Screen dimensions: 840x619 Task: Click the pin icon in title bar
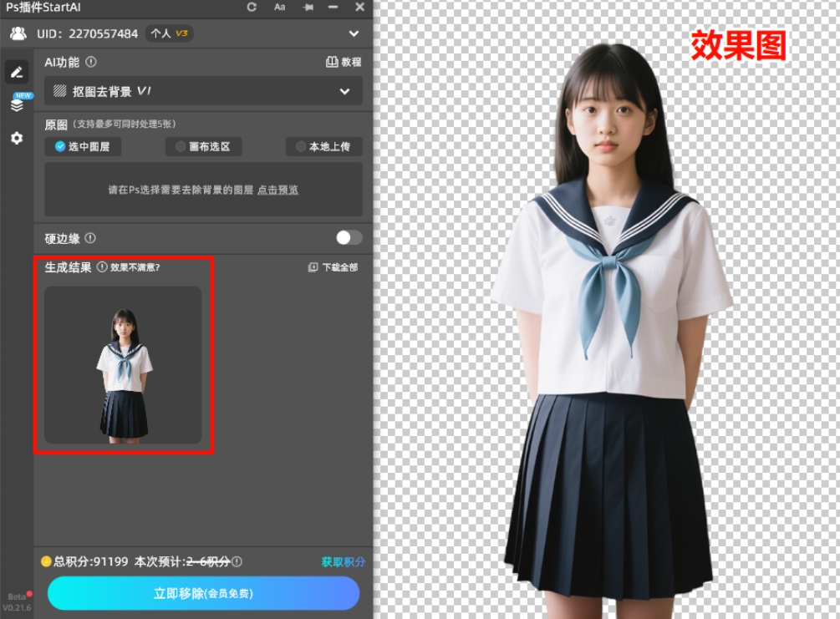tap(308, 8)
